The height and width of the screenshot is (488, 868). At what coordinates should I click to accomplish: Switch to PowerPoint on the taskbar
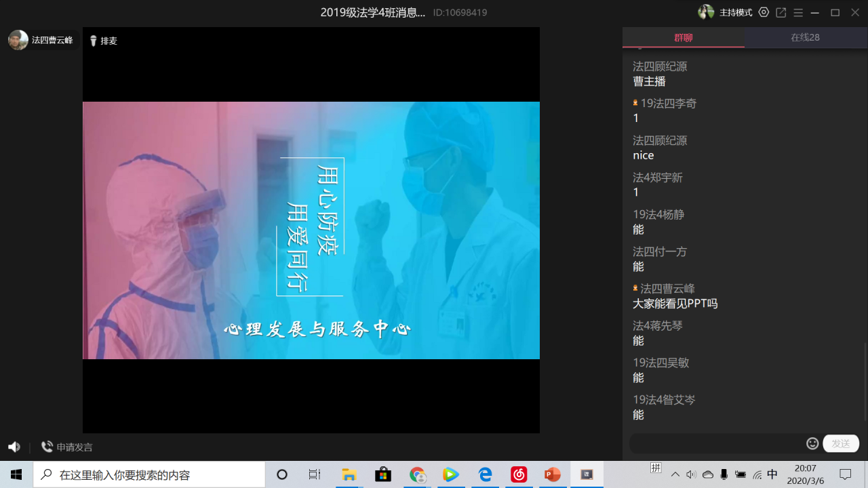553,474
